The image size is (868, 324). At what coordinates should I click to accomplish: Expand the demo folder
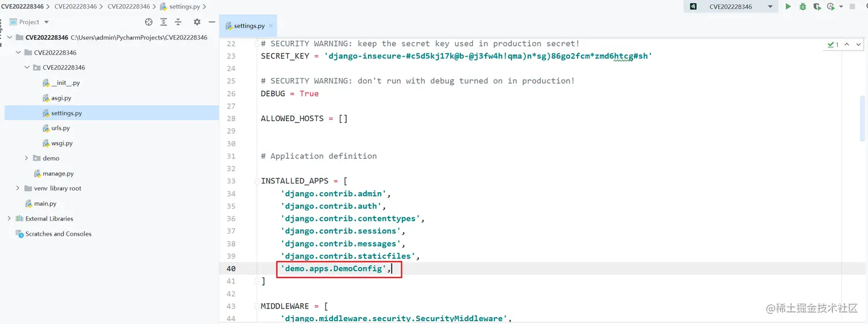[x=27, y=158]
